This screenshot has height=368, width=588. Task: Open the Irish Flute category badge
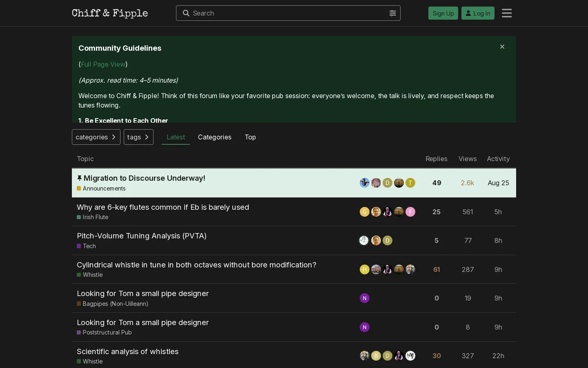tap(93, 217)
